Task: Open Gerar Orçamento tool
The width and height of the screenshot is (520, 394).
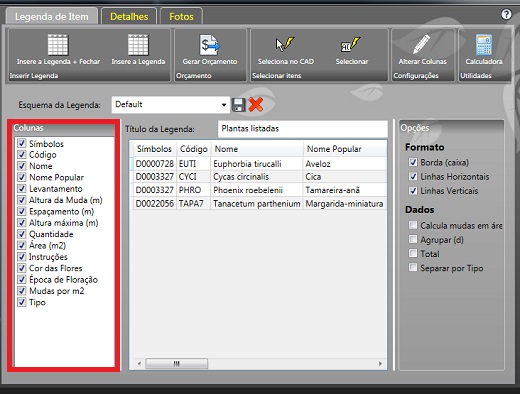Action: [210, 45]
